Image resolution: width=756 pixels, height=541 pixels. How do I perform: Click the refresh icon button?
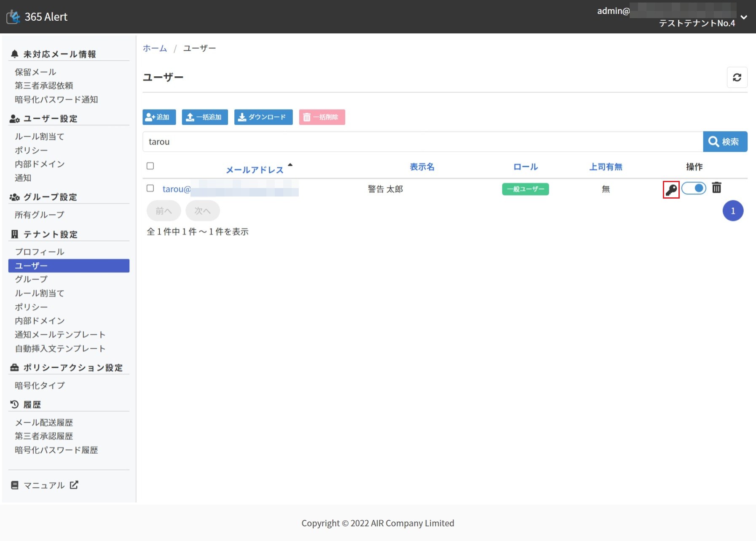click(737, 78)
